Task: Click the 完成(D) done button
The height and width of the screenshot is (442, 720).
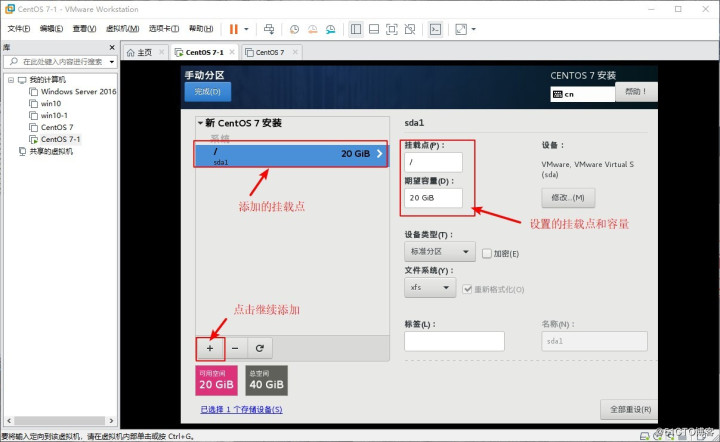Action: 208,91
